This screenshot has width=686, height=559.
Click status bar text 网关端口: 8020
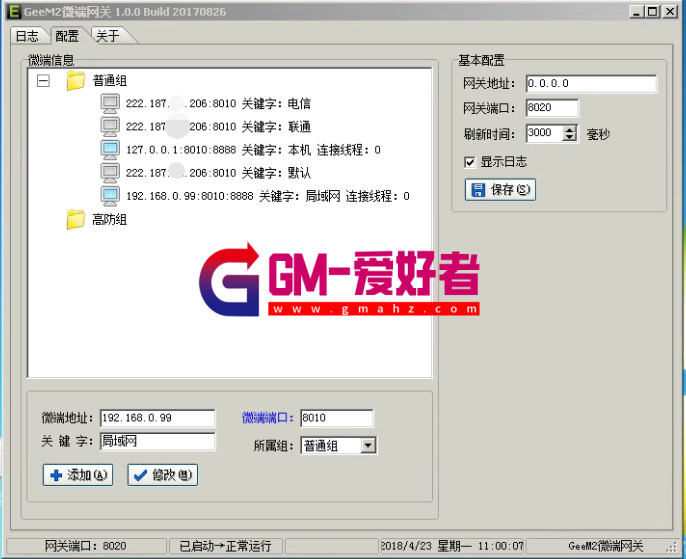85,546
